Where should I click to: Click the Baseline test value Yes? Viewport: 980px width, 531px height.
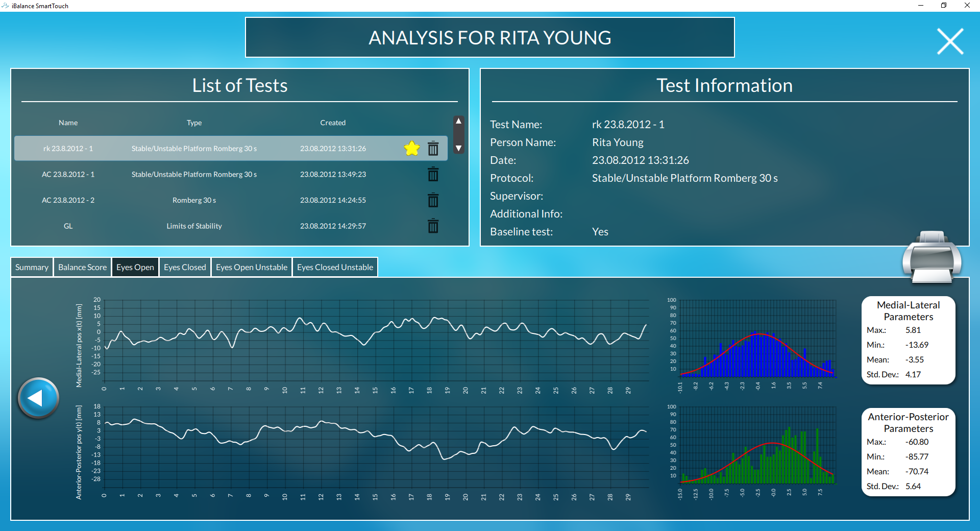coord(600,232)
